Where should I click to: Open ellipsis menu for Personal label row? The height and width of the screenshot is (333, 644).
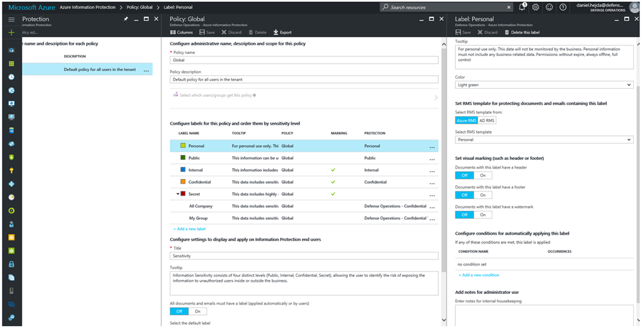coord(432,147)
